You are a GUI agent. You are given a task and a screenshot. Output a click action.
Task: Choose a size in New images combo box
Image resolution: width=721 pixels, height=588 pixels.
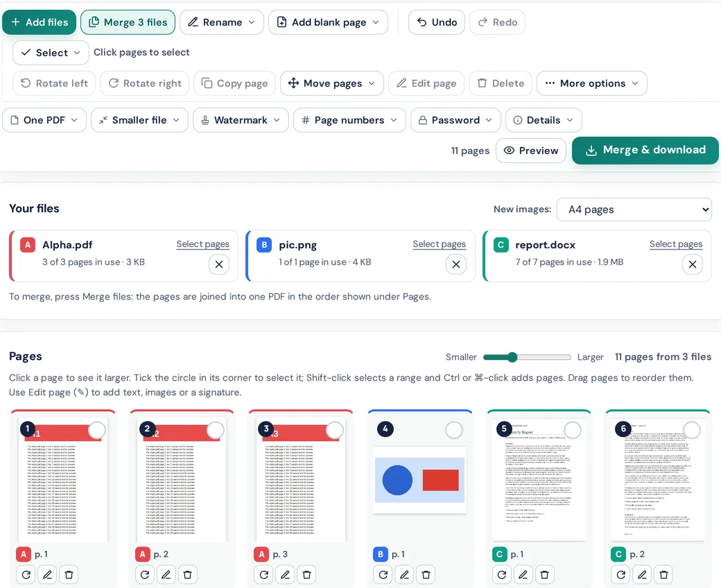(x=634, y=209)
